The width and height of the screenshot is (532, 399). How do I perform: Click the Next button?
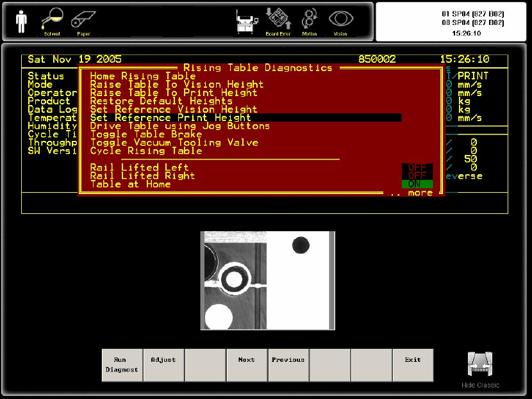247,365
